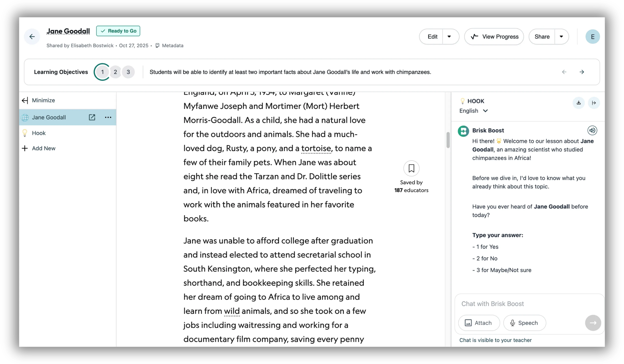624x364 pixels.
Task: Expand the Share dropdown arrow
Action: click(561, 37)
